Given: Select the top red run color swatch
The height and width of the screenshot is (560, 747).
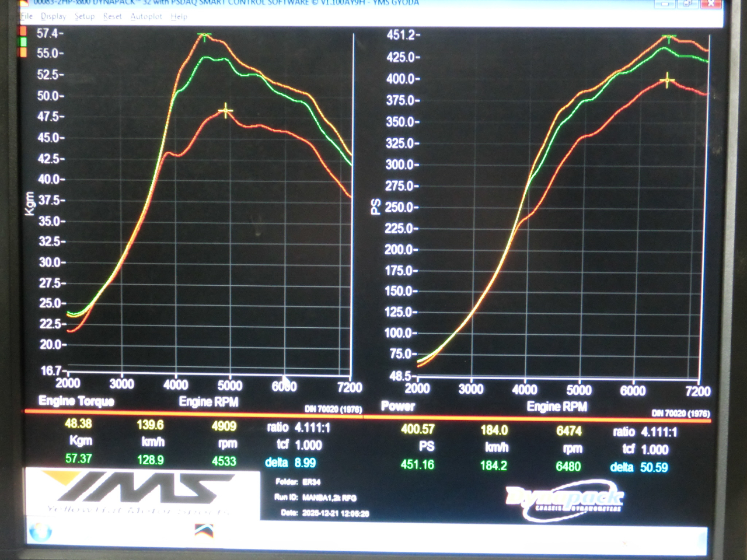Looking at the screenshot, I should coord(23,32).
